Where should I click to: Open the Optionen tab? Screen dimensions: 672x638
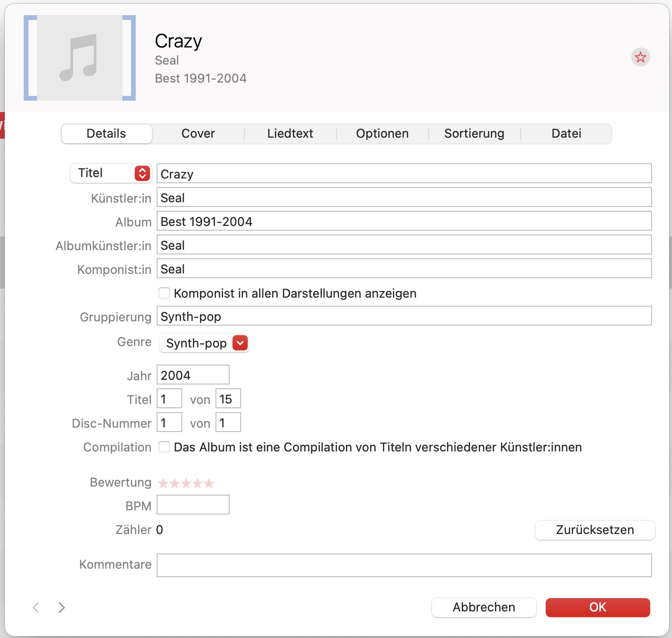coord(382,133)
